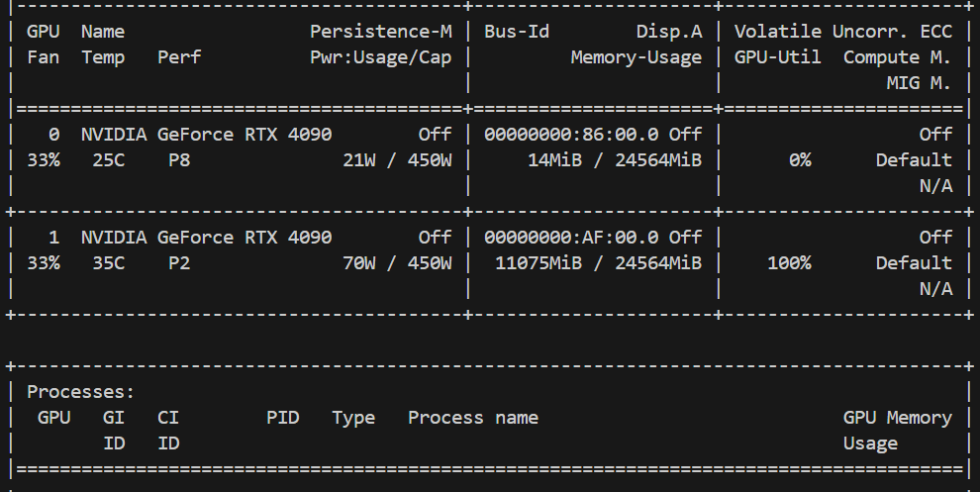This screenshot has width=980, height=492.
Task: Click the "Pwr:Usage/Cap" header text
Action: coord(381,57)
